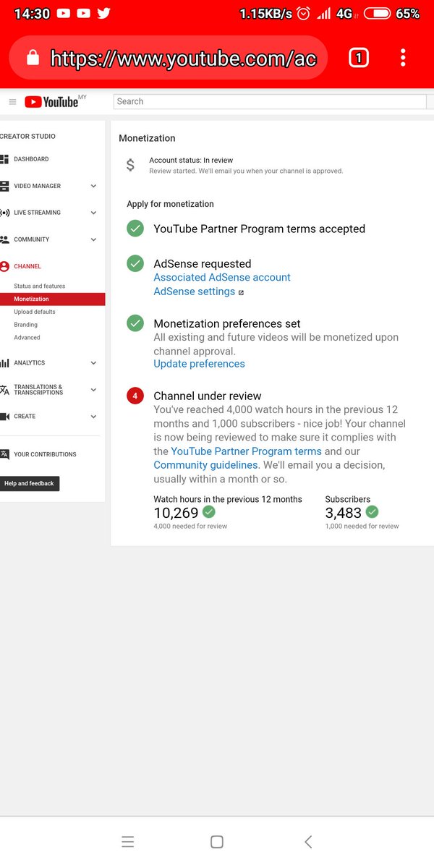
Task: Open Your Contributions menu item
Action: (45, 454)
